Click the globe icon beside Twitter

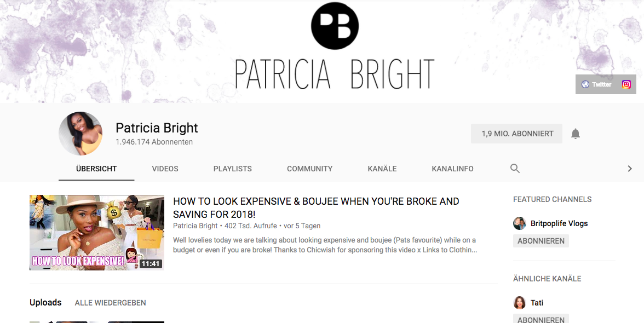pyautogui.click(x=585, y=84)
